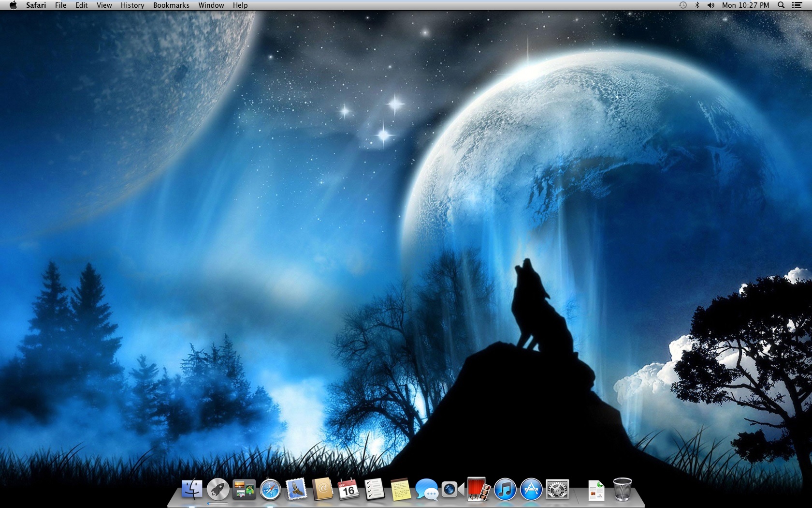Viewport: 812px width, 508px height.
Task: Open the Edit menu
Action: [x=82, y=5]
